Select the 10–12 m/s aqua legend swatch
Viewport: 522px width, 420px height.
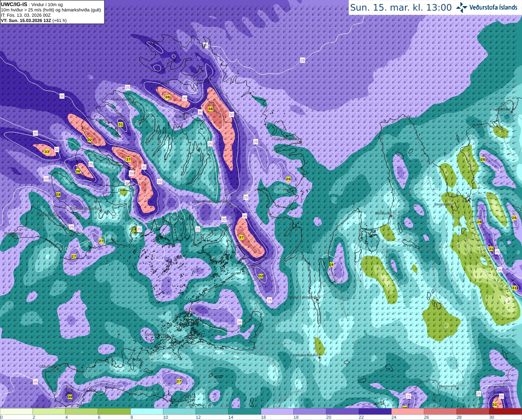coord(179,411)
